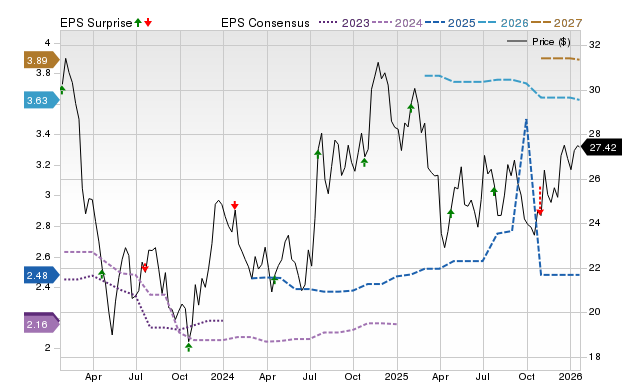The width and height of the screenshot is (640, 382).
Task: Select the 30 label on the price axis
Action: [x=595, y=90]
